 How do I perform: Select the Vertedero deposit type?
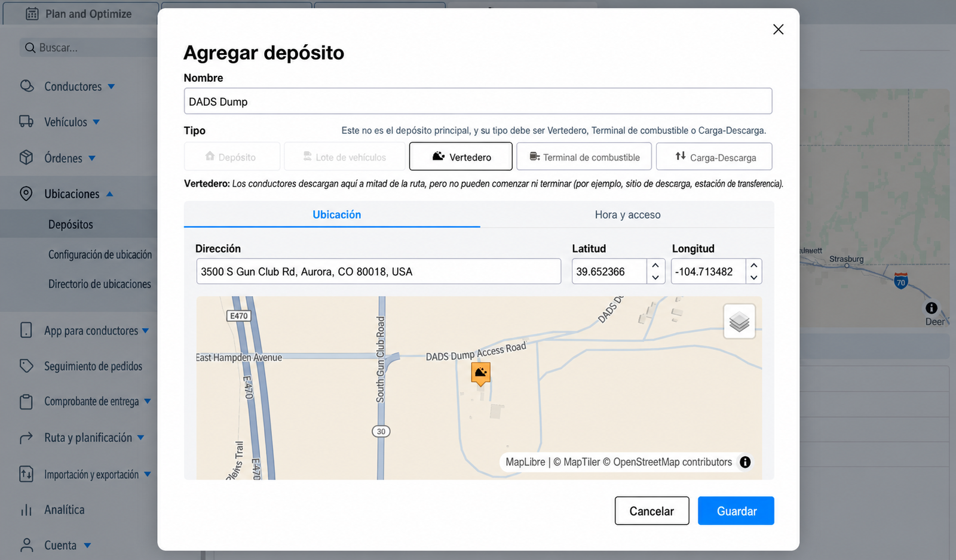click(461, 156)
